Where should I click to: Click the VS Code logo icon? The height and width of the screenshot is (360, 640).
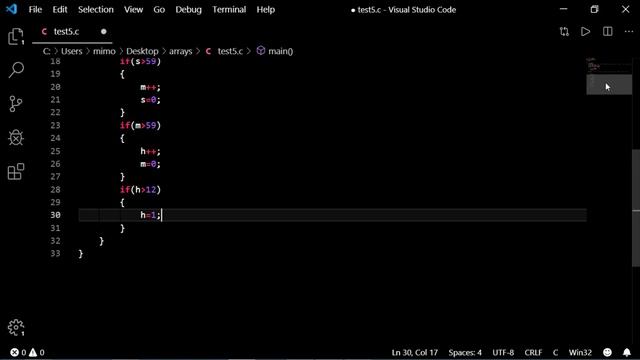click(x=12, y=9)
